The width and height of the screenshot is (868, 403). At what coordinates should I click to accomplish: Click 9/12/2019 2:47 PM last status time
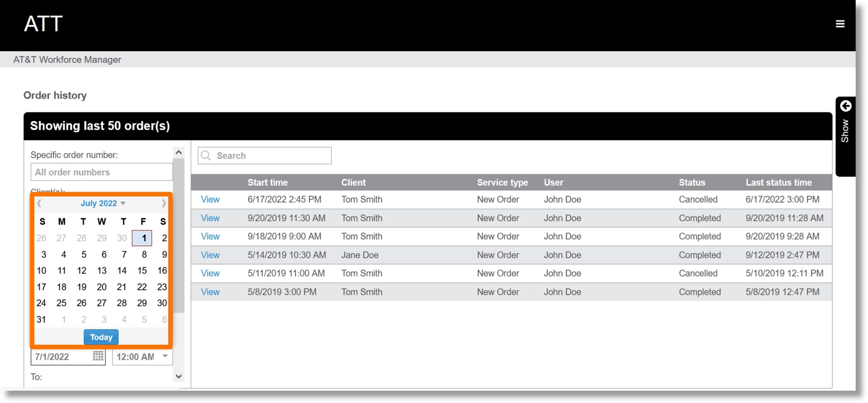782,255
